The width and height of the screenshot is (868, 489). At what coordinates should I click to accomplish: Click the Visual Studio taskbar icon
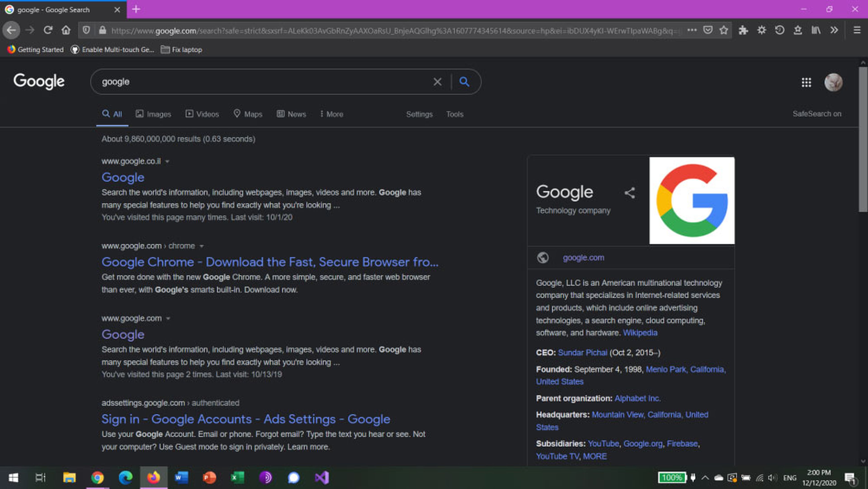[x=322, y=477]
